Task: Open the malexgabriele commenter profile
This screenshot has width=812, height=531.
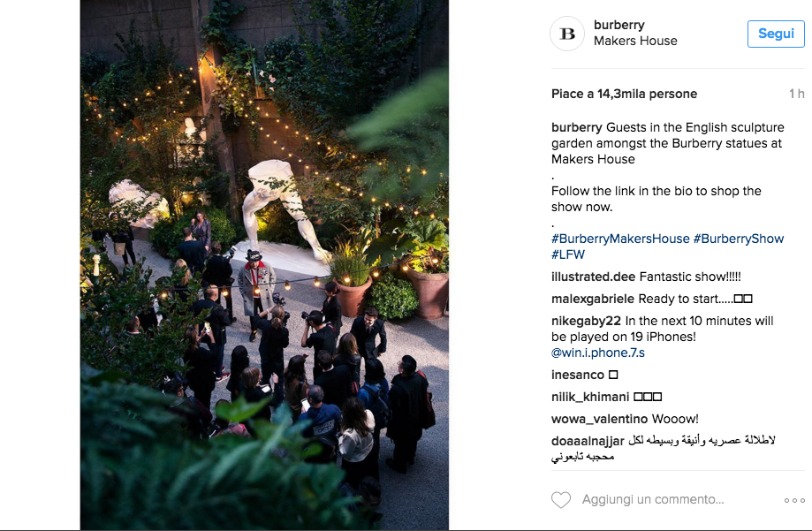Action: pyautogui.click(x=593, y=299)
